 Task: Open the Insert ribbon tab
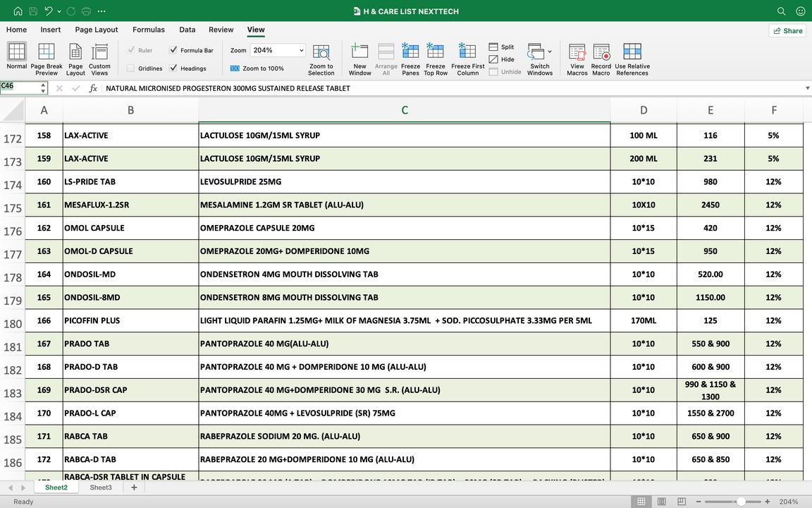pos(50,30)
